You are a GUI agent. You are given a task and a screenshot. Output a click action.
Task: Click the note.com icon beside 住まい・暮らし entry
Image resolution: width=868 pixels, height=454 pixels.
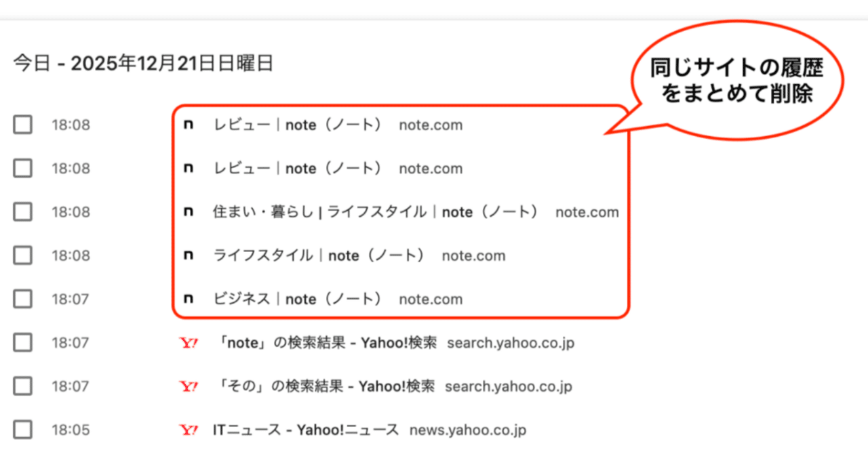click(189, 211)
